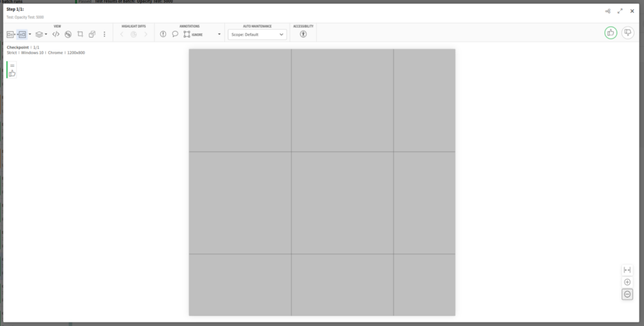Open the accessibility person icon
The height and width of the screenshot is (326, 644).
tap(303, 34)
